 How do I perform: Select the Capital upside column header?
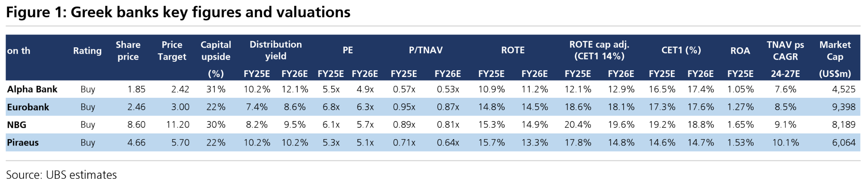click(216, 51)
